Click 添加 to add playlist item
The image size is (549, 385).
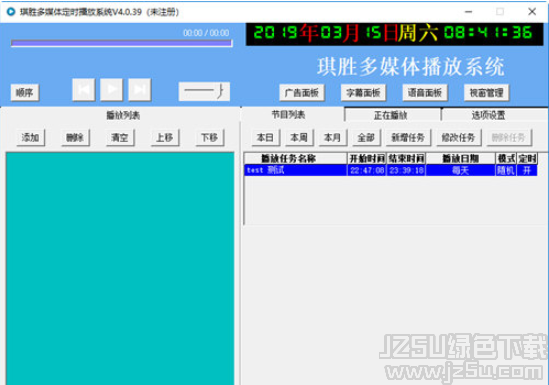(x=31, y=138)
